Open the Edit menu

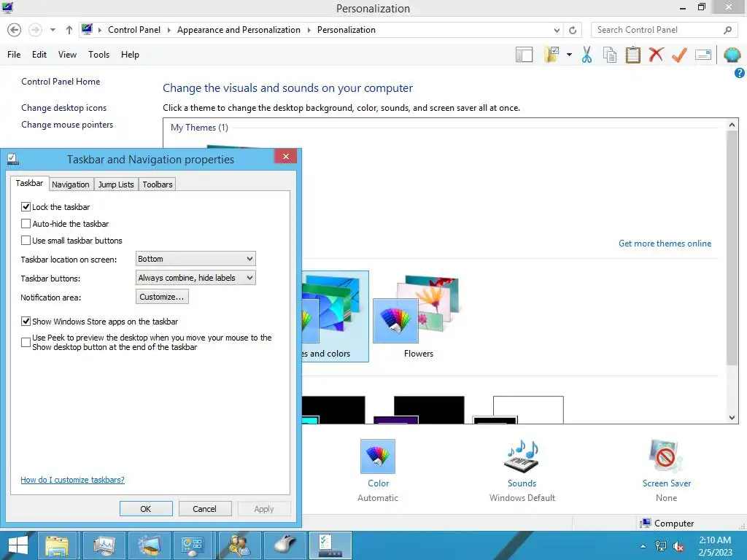39,55
